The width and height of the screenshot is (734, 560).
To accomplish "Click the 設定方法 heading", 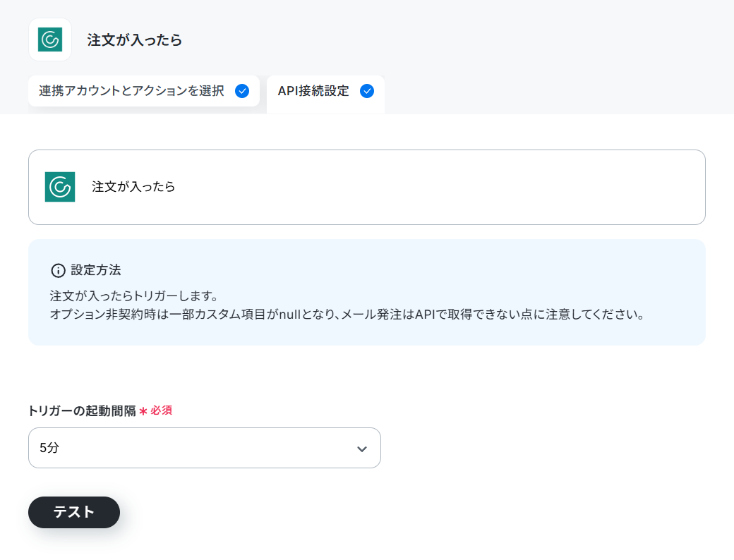I will 96,270.
